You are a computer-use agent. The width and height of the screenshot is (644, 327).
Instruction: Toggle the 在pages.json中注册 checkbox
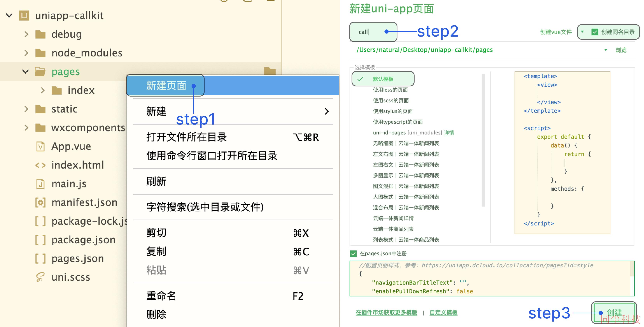[353, 254]
